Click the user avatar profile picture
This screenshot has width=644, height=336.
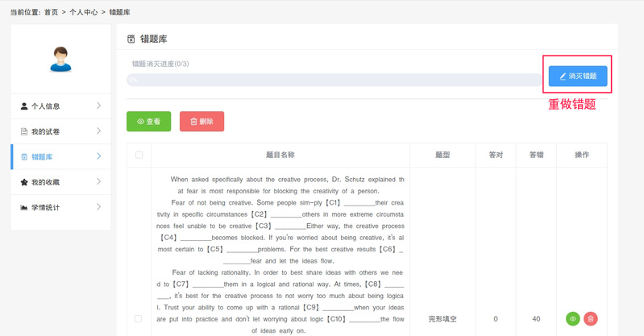point(60,59)
